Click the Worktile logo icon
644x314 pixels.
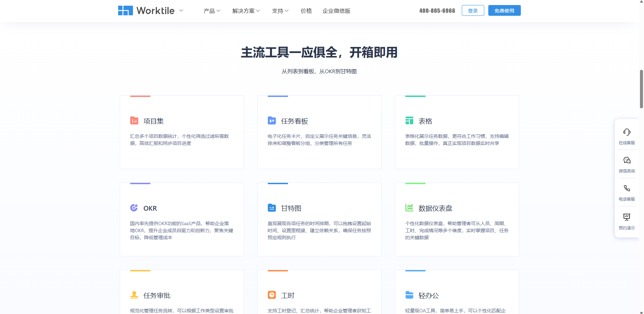point(125,11)
